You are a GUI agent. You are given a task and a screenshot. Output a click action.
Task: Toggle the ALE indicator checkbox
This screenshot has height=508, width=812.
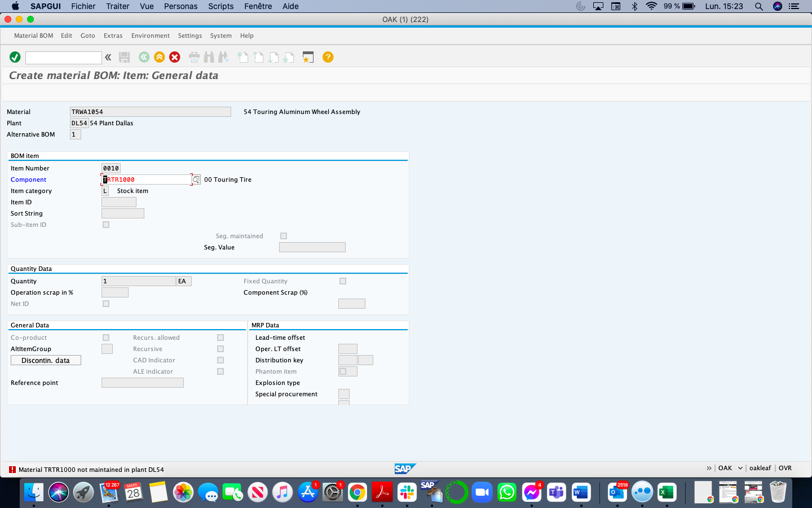[x=220, y=371]
